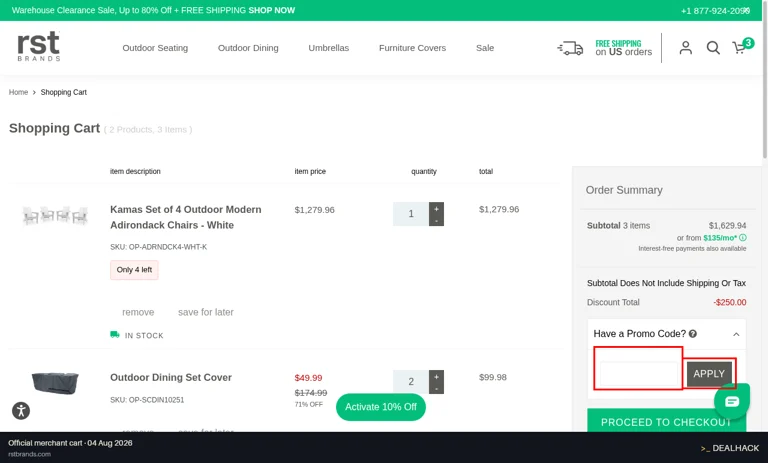This screenshot has height=463, width=768.
Task: Click the 71% OFF label
Action: point(309,404)
